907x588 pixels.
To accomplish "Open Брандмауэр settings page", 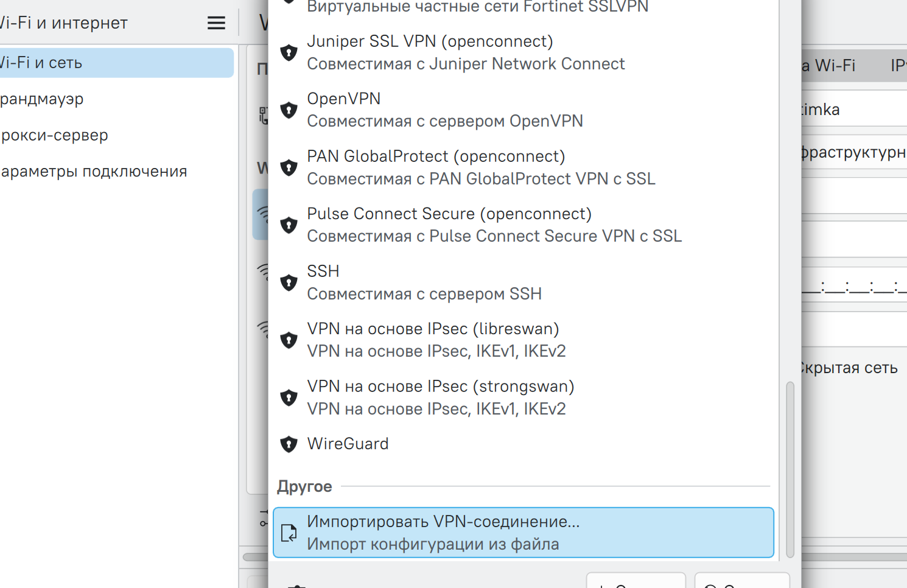I will 43,99.
